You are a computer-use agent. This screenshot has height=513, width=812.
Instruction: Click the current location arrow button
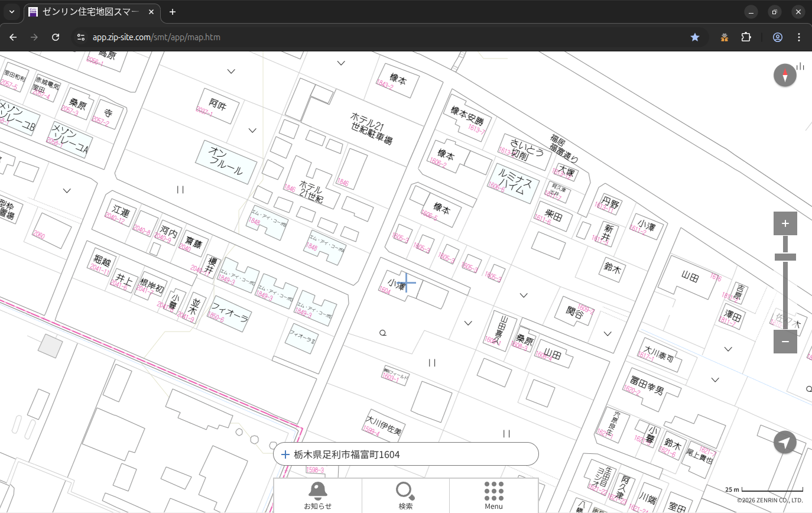[785, 442]
